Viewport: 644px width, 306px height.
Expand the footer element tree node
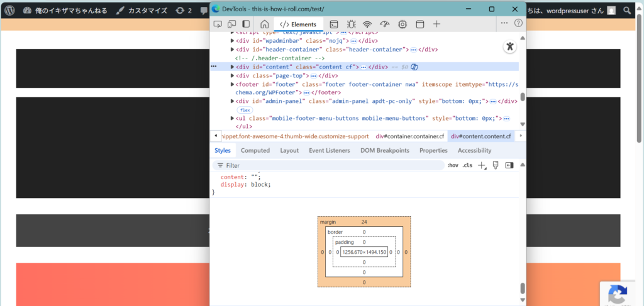[232, 84]
